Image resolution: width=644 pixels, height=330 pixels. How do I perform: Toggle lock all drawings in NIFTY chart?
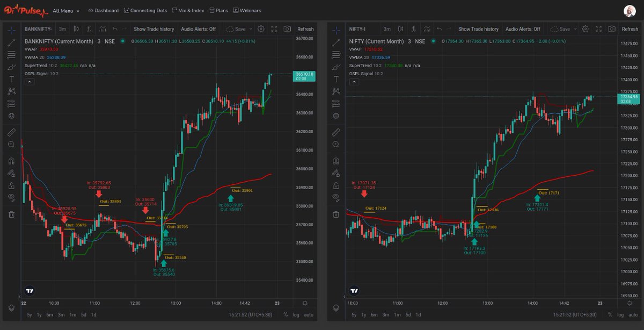[336, 185]
